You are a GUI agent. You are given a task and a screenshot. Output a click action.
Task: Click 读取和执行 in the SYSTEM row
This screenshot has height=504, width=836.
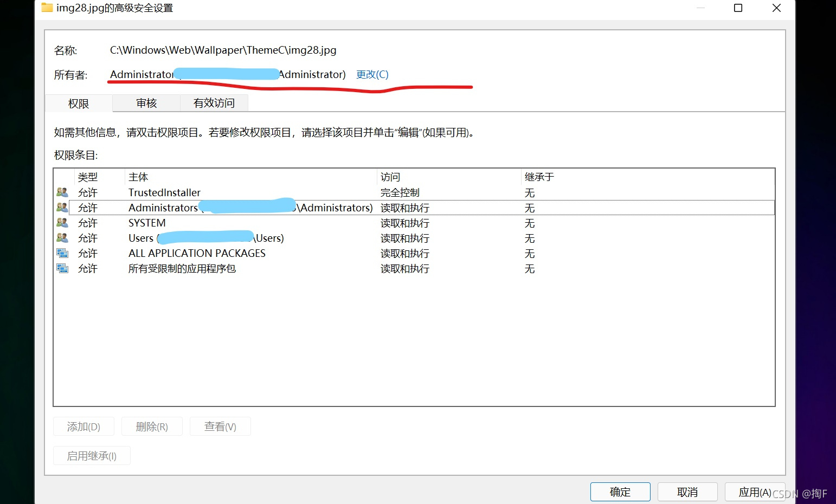coord(405,223)
